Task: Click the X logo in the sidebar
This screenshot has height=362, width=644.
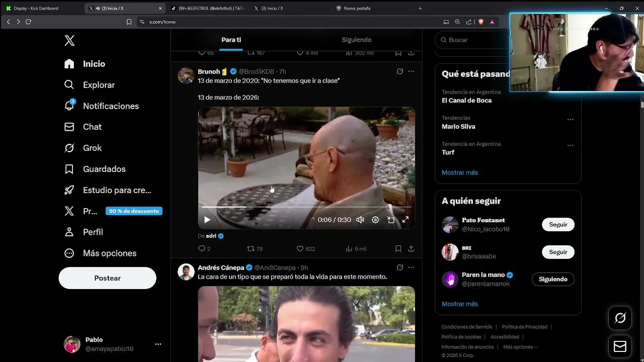Action: pyautogui.click(x=69, y=41)
